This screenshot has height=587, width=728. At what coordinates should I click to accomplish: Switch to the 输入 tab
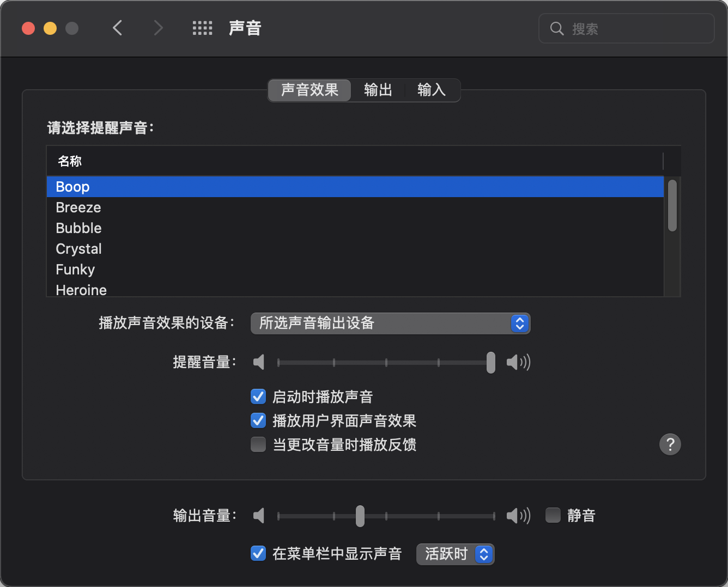[x=431, y=90]
